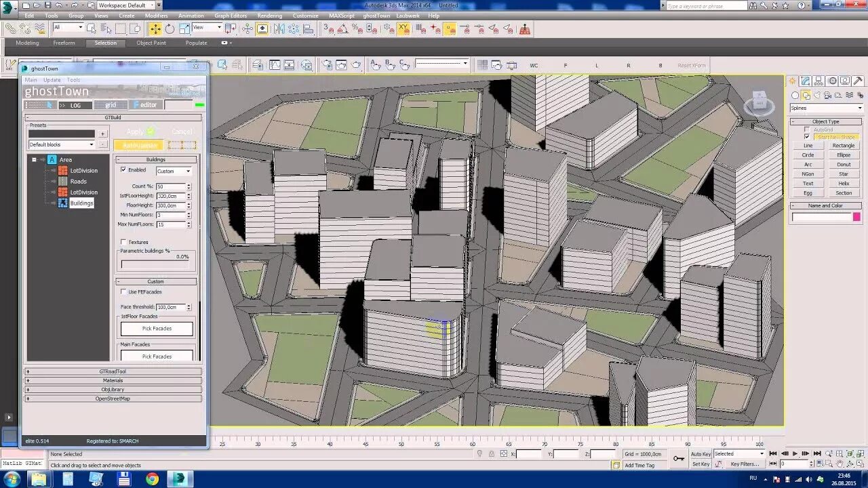Open the Graph Editors menu
The image size is (868, 488).
(231, 16)
